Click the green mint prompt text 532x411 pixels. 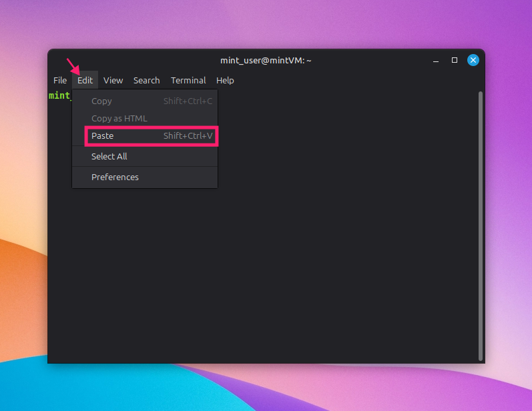[59, 95]
